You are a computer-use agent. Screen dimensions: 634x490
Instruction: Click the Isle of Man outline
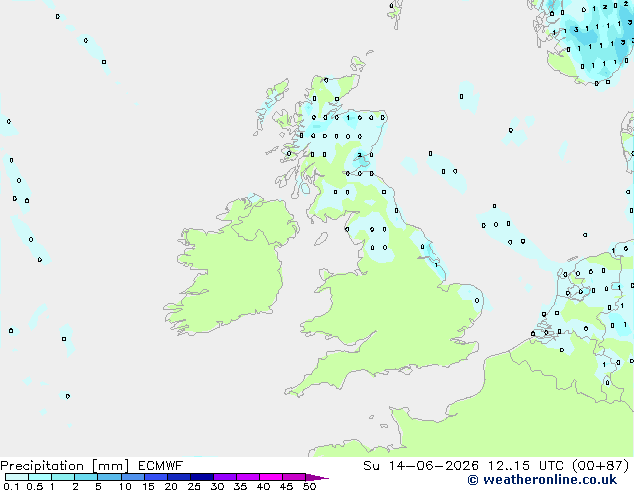pyautogui.click(x=321, y=239)
